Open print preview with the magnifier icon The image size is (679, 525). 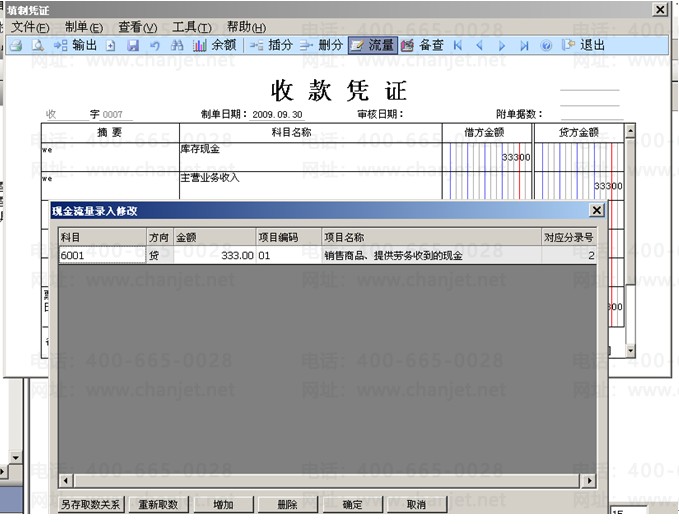38,45
